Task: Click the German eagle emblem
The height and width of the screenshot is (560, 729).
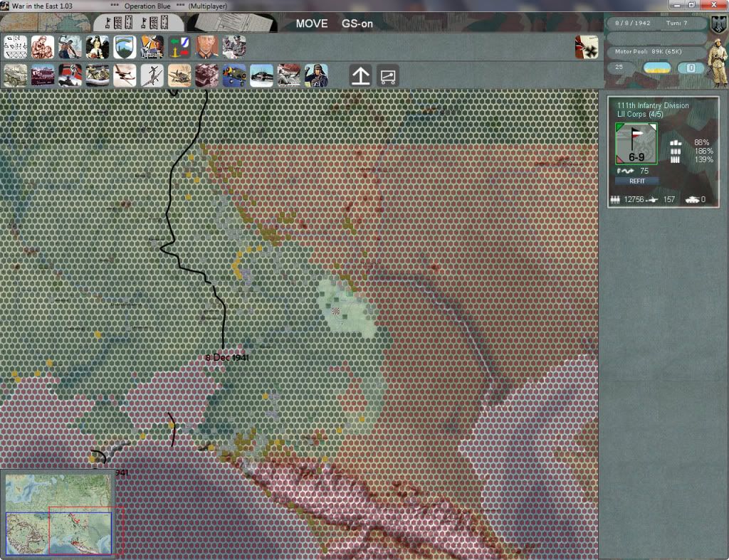Action: [719, 23]
